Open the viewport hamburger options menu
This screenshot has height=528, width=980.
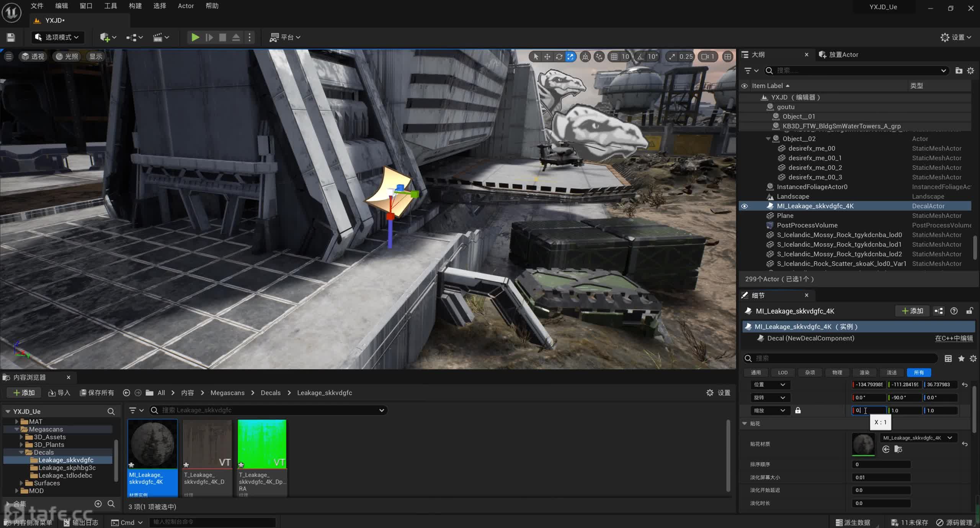pos(8,57)
